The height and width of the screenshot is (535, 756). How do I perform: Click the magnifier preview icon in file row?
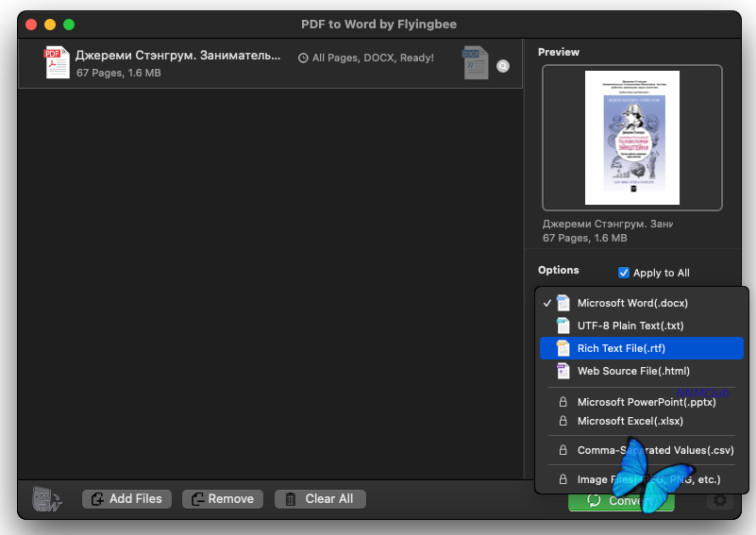point(503,66)
